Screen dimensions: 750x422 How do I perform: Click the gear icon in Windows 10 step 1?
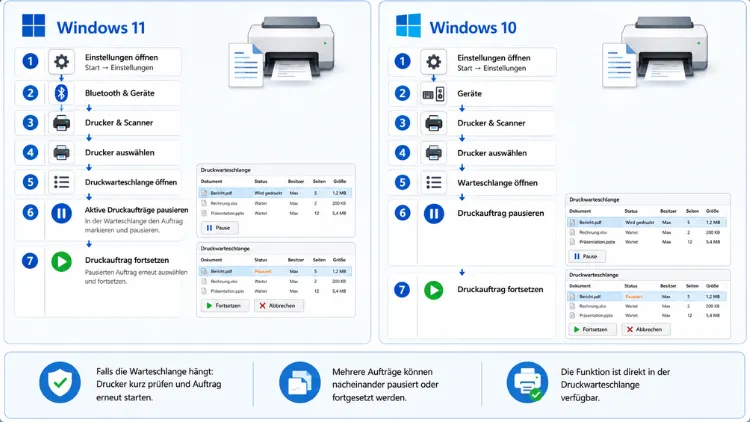(x=433, y=62)
